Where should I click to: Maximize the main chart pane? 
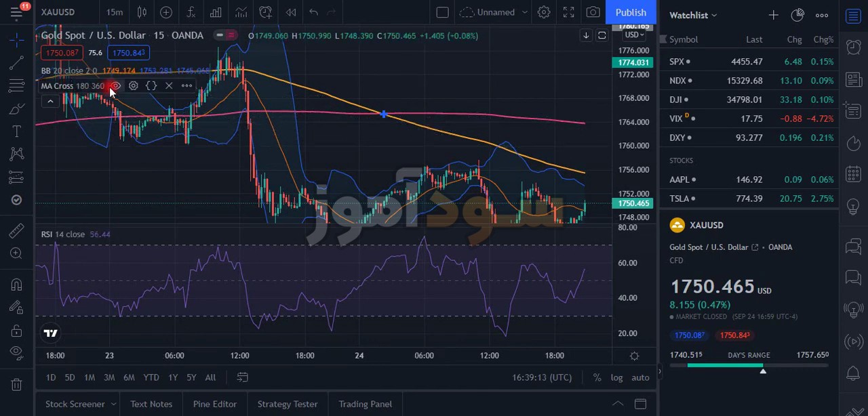(601, 35)
